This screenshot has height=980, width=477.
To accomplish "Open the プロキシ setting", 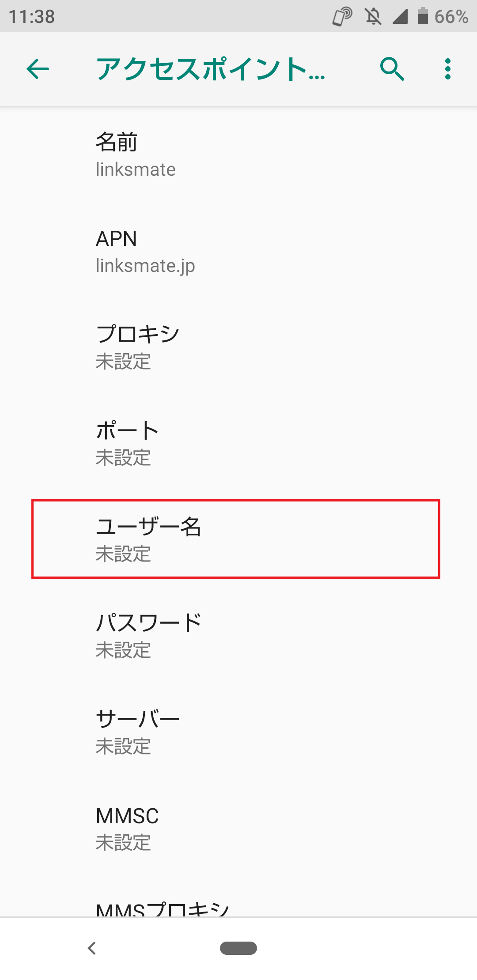I will [x=238, y=347].
